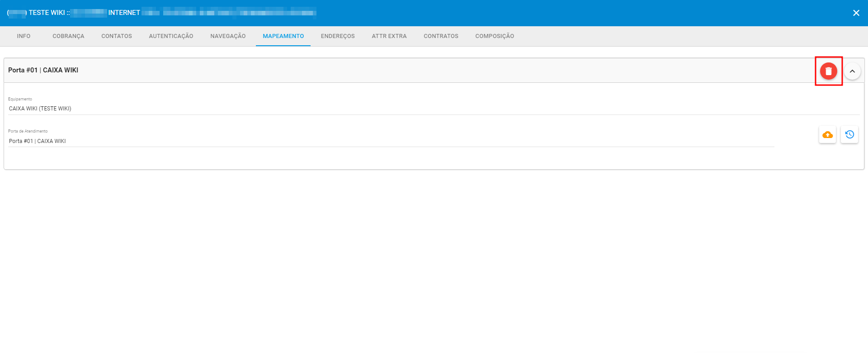Delete the Porta #01 mapping with the red trash icon
Viewport: 868px width, 353px height.
point(829,71)
